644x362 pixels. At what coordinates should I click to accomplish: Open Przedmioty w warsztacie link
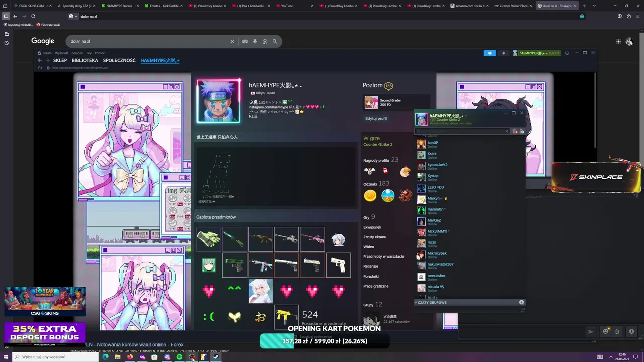[x=383, y=256]
